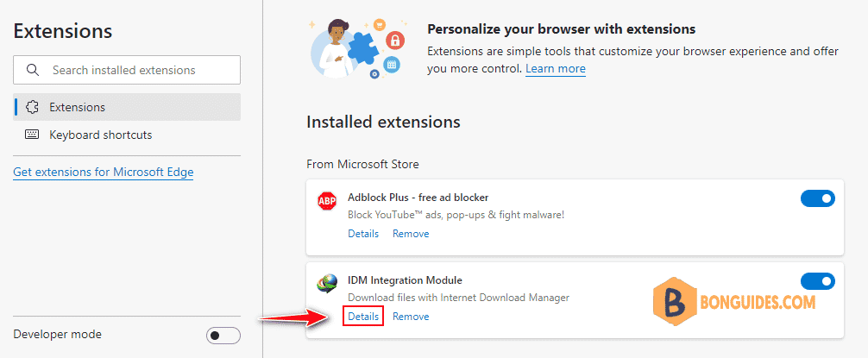This screenshot has width=868, height=358.
Task: Click the search magnifier icon
Action: (33, 70)
